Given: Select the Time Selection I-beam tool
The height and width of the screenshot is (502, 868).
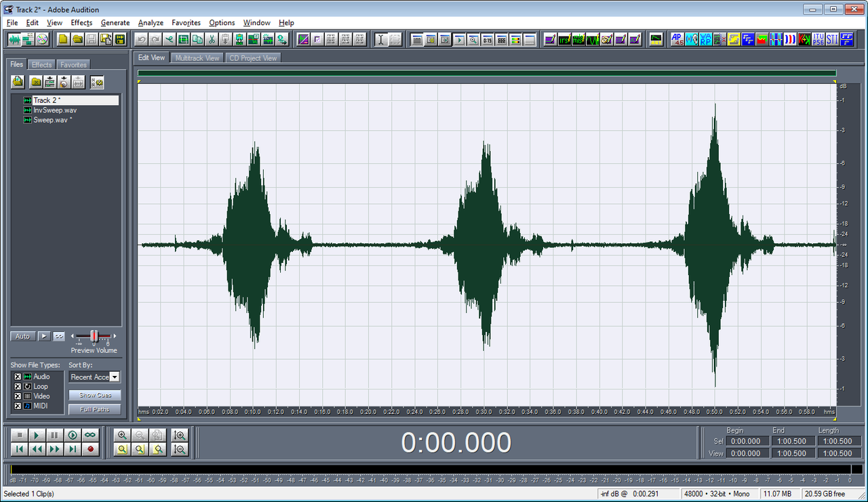Looking at the screenshot, I should pos(380,39).
